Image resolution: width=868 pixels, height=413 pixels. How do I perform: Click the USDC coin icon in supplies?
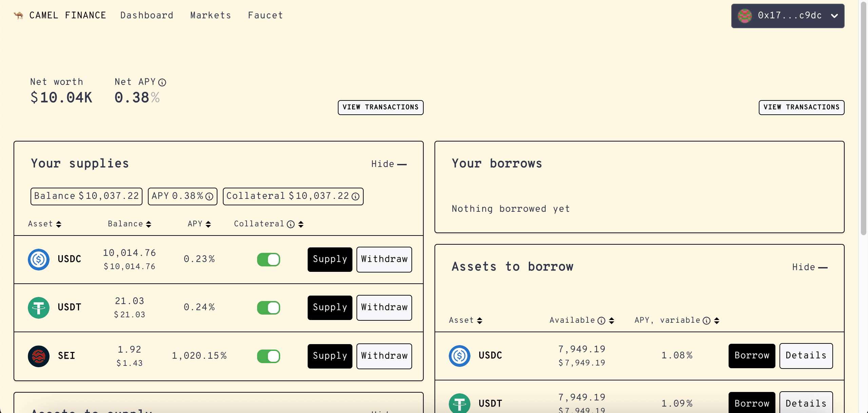click(39, 260)
